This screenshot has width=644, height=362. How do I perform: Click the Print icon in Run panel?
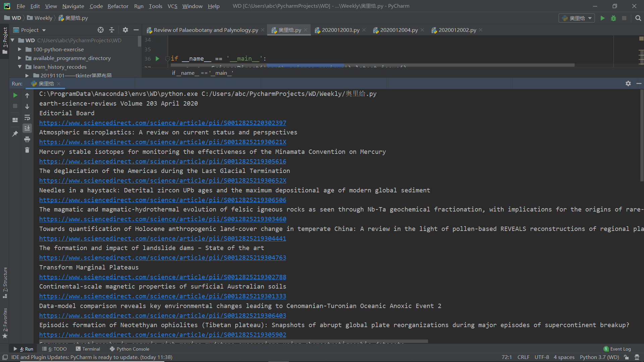[x=27, y=139]
